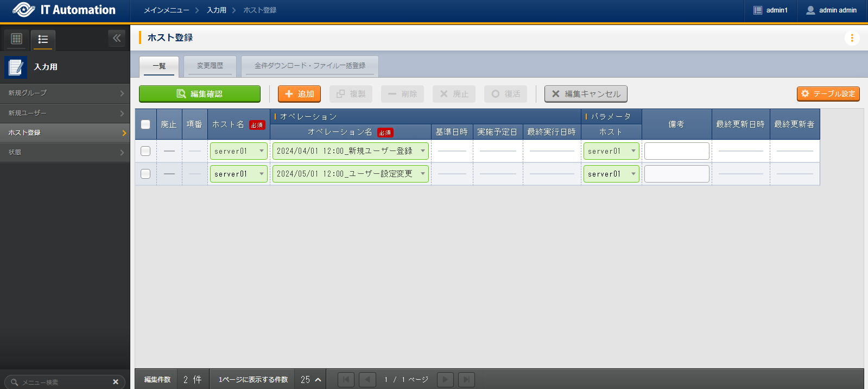Click the orange 追加 button

pos(299,94)
